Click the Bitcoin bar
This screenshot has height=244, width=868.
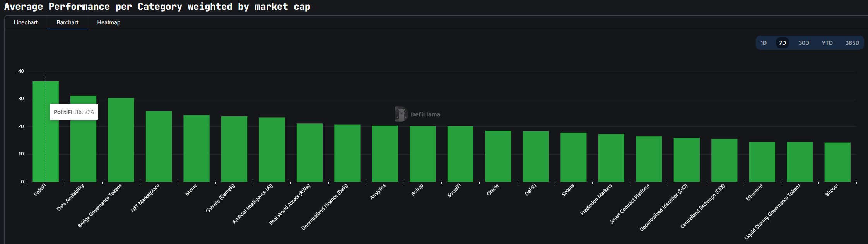coord(837,162)
